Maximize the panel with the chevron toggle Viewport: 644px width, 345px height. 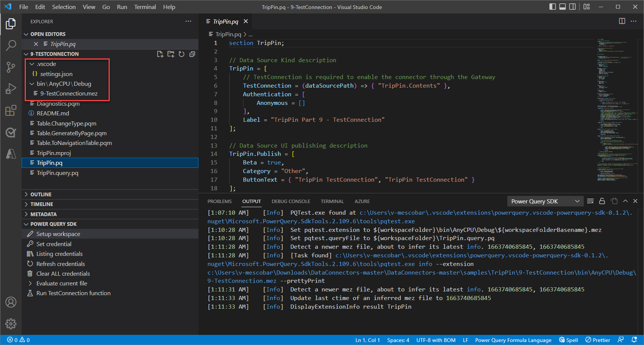tap(625, 201)
